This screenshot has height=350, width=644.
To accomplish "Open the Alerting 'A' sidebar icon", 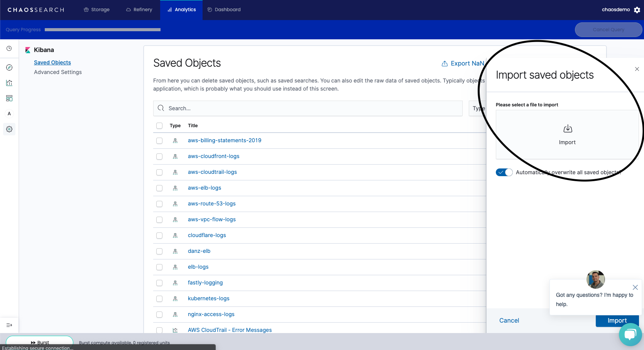I will [x=9, y=114].
